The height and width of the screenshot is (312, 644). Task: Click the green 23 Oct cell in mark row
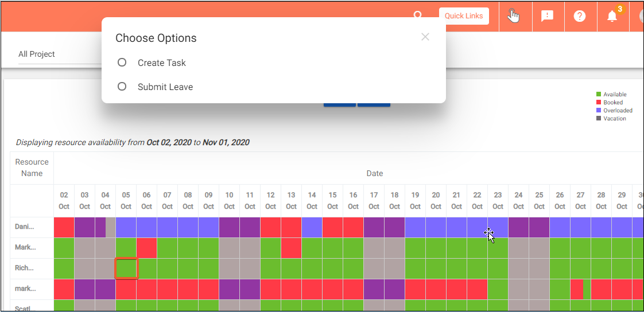[x=498, y=289]
